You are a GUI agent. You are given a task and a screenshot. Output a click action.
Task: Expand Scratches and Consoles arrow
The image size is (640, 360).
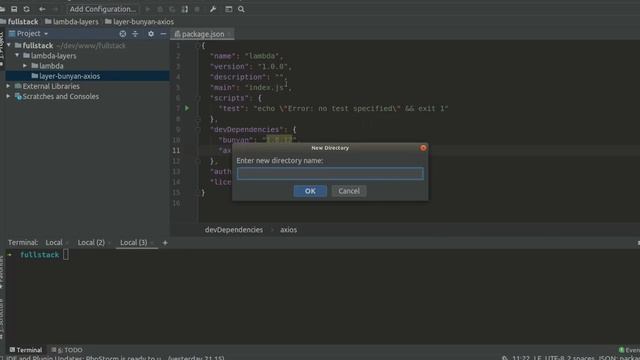point(8,96)
